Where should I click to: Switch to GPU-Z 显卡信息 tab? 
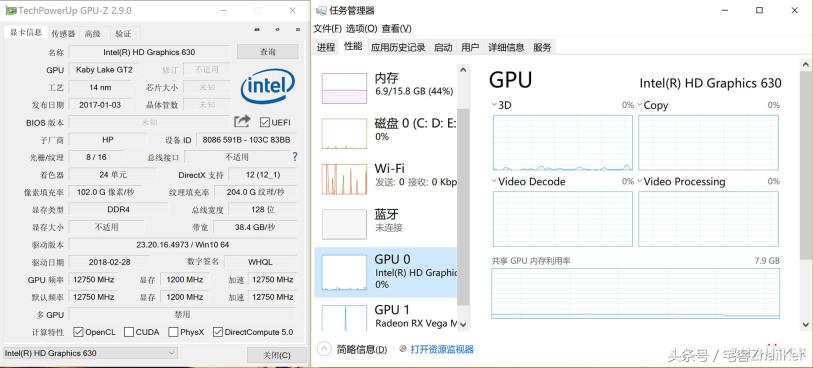pos(26,32)
